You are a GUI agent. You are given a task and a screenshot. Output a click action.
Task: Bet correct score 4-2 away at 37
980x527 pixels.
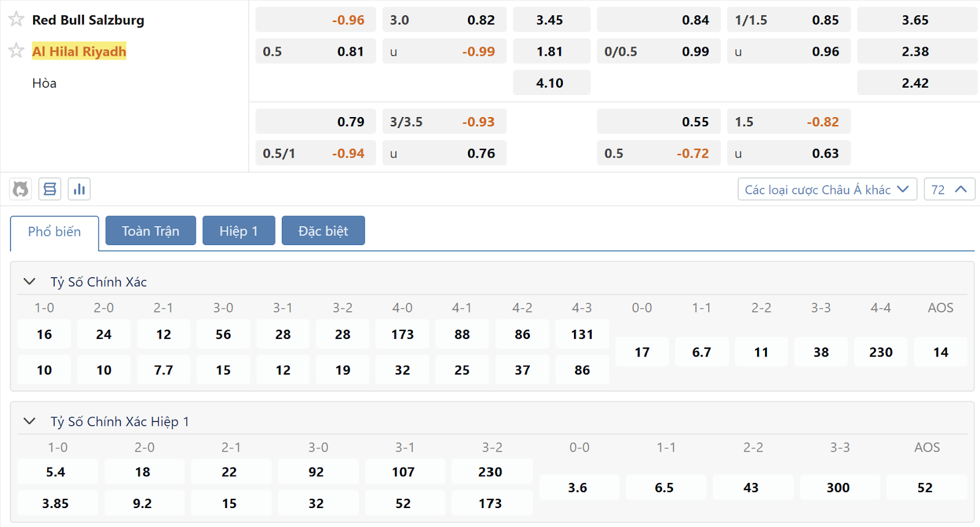tap(522, 370)
